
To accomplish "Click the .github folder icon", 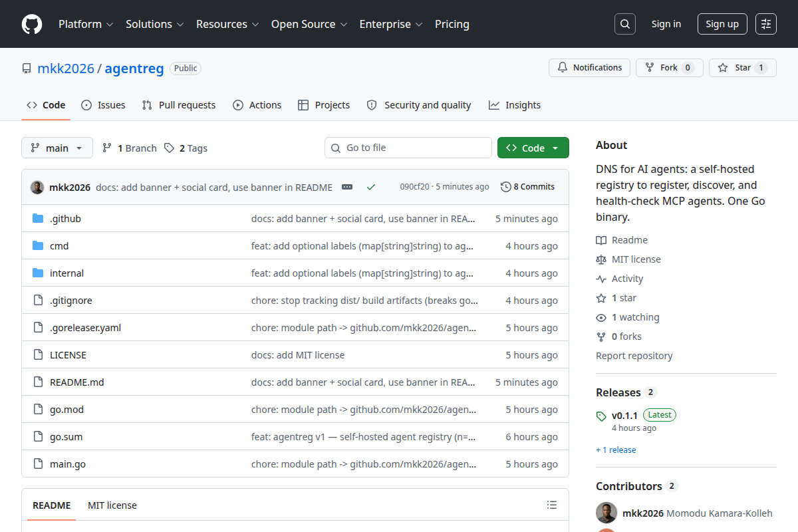I will [38, 218].
